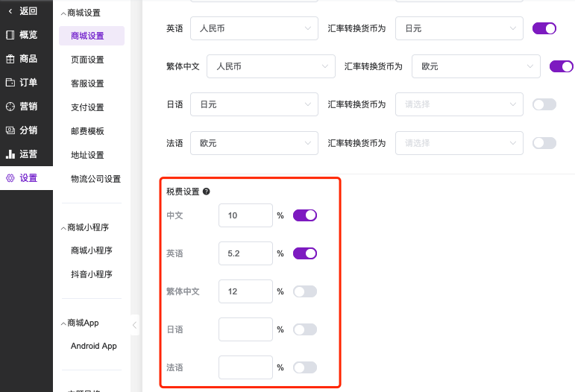Open the 运营 operations chart icon

coord(10,154)
